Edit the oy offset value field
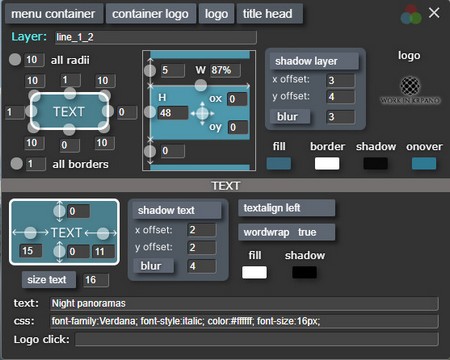The width and height of the screenshot is (450, 360). point(238,127)
